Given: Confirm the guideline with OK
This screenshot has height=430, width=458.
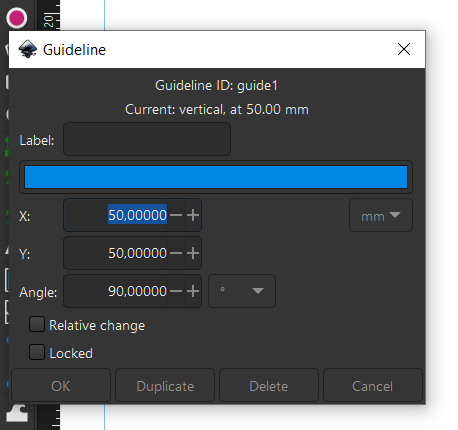Looking at the screenshot, I should pos(61,385).
